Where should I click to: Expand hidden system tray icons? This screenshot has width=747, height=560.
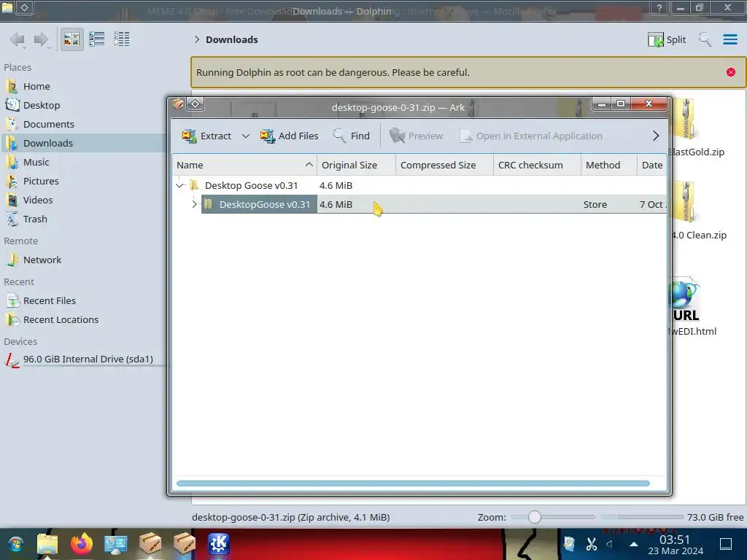pyautogui.click(x=634, y=544)
